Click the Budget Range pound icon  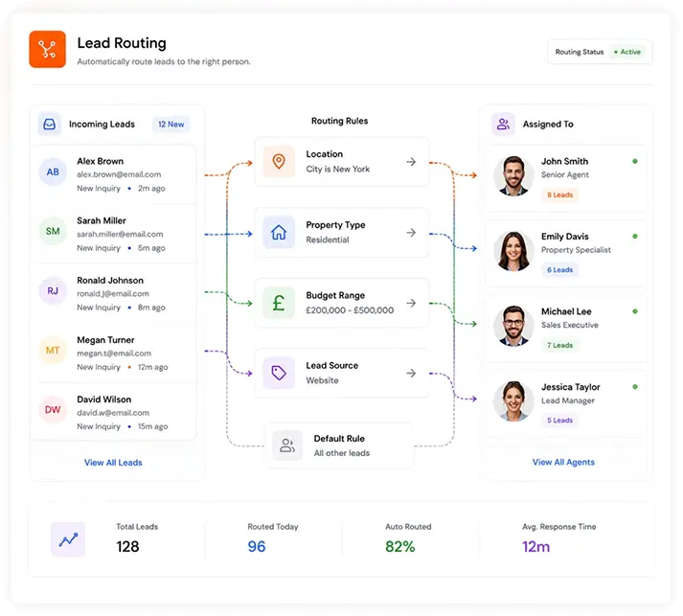tap(279, 303)
